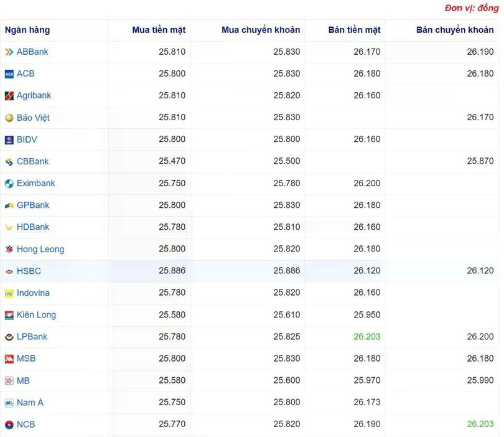Viewport: 504px width, 437px height.
Task: Click the Nam Á logo icon
Action: coord(9,403)
